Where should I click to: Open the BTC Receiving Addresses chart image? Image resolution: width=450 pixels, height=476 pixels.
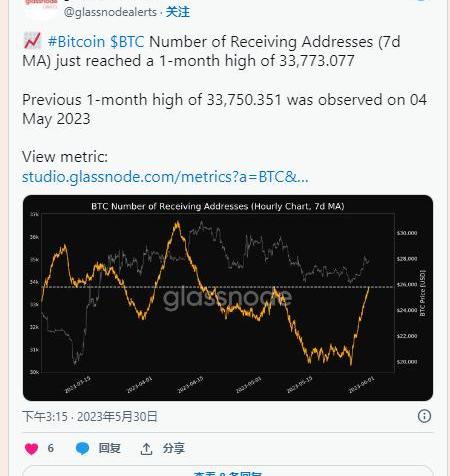click(x=228, y=298)
